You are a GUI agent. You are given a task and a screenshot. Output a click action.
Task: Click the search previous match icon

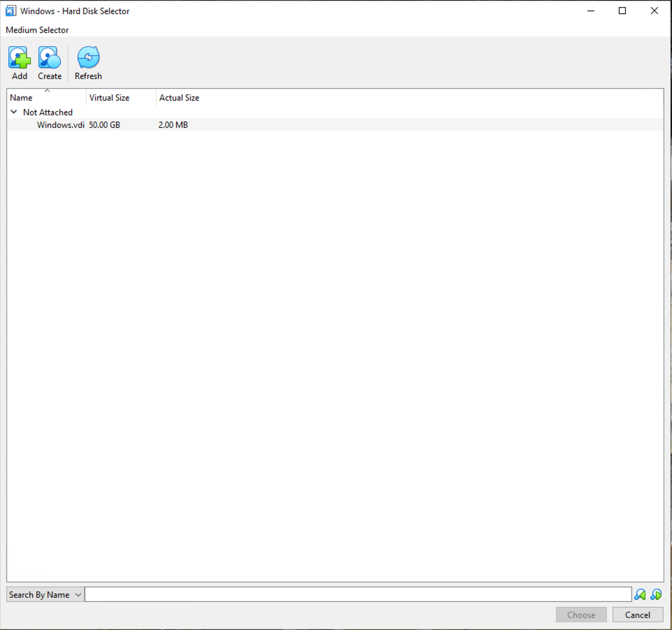pos(640,594)
